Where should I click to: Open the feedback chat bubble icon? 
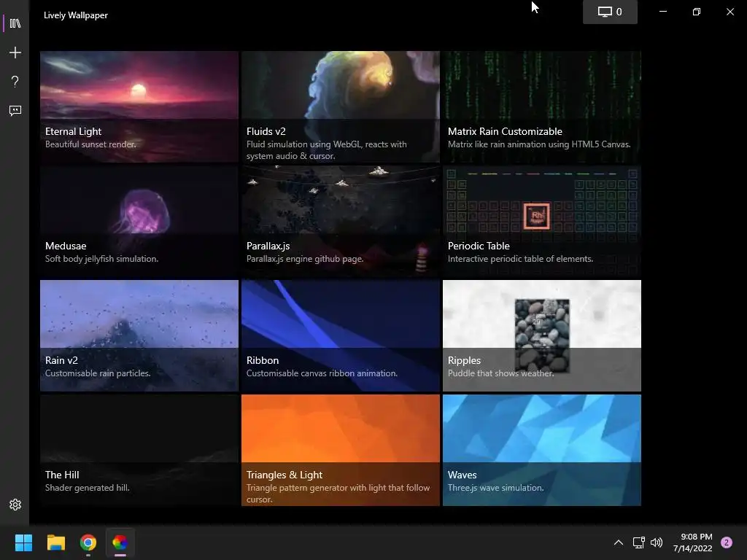click(15, 111)
